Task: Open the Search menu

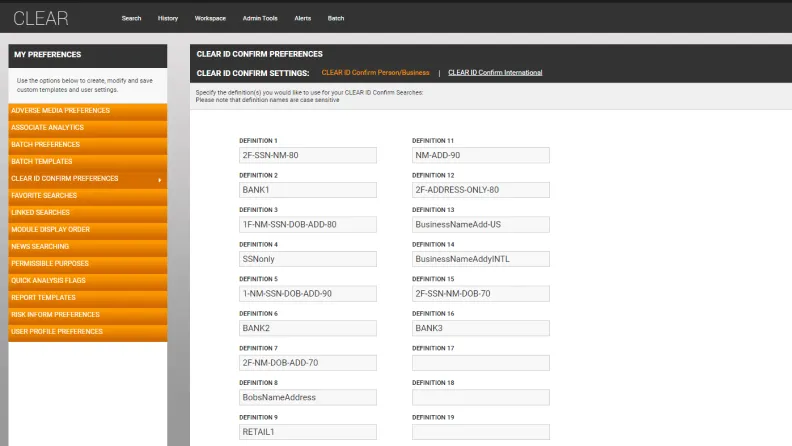Action: [x=131, y=18]
